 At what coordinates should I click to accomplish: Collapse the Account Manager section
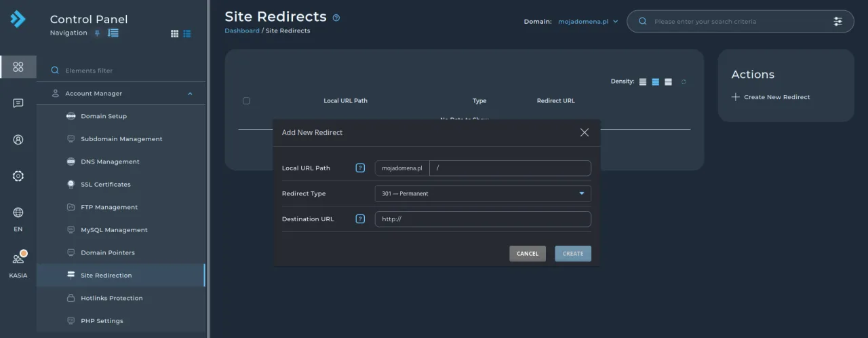point(190,94)
